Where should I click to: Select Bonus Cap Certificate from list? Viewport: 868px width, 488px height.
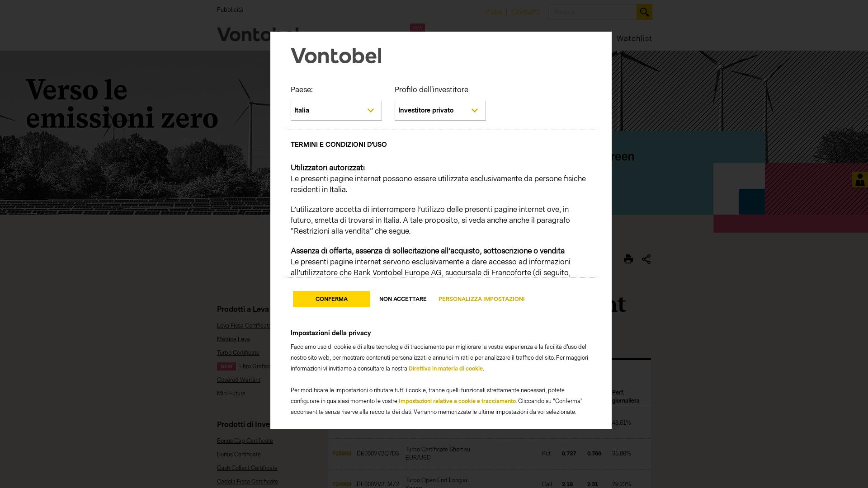pyautogui.click(x=245, y=441)
